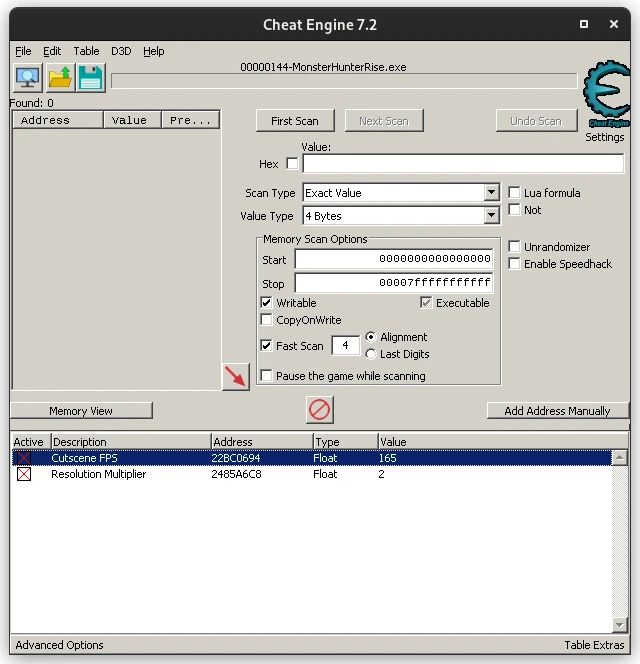This screenshot has height=664, width=640.
Task: Click the red clear address list icon
Action: [319, 409]
